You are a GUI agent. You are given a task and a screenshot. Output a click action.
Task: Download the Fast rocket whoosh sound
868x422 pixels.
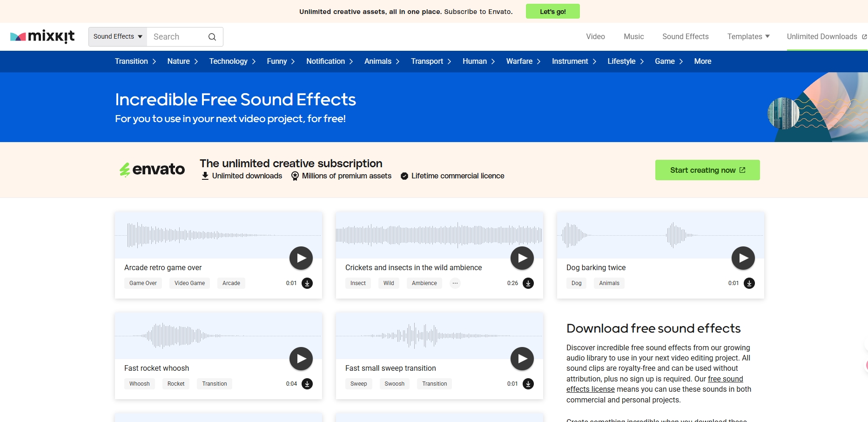point(307,384)
